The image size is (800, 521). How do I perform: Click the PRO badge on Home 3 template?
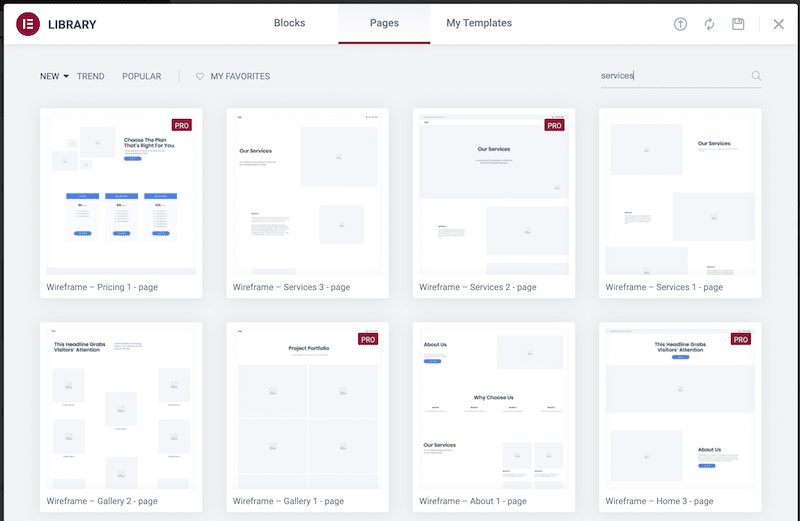pos(741,339)
